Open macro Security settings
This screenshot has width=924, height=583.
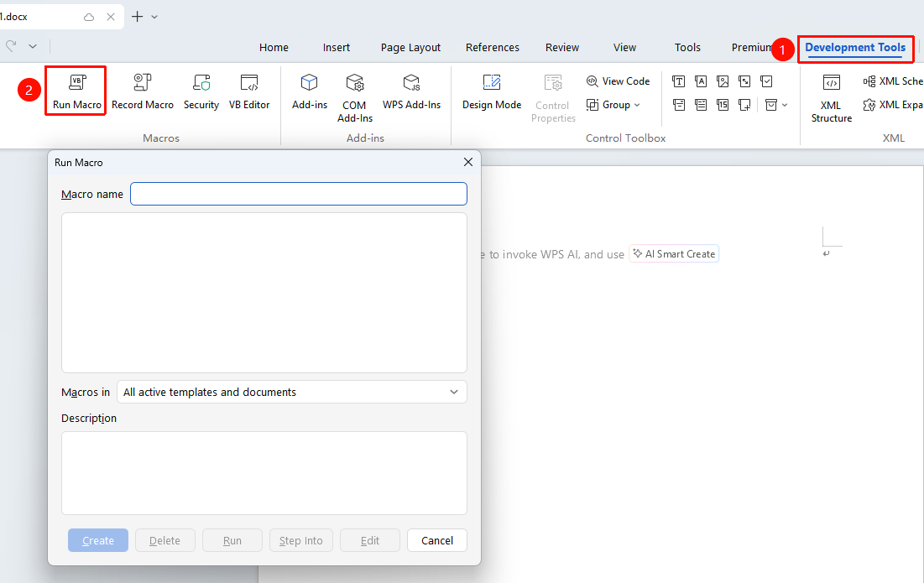[x=201, y=91]
